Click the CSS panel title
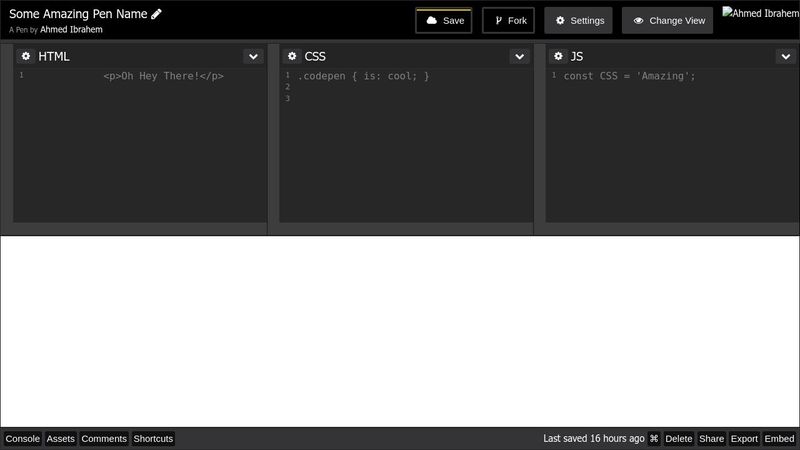800x450 pixels. point(315,56)
